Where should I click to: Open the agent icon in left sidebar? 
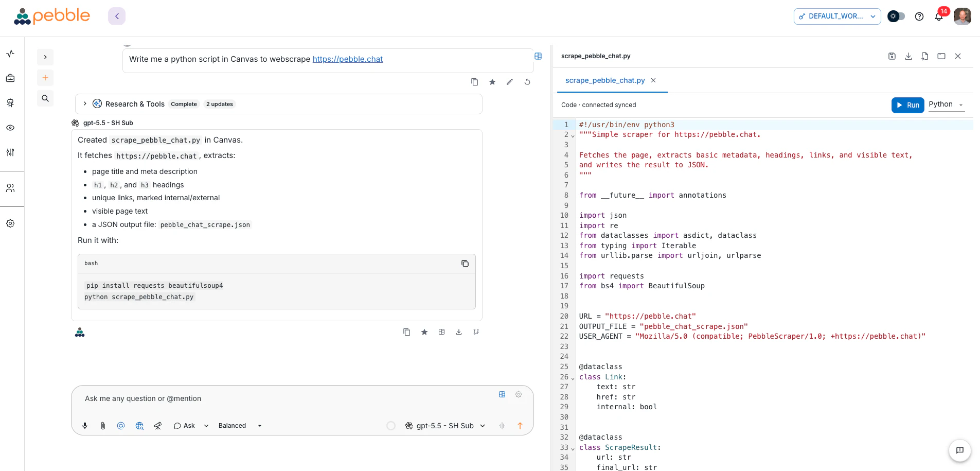(x=10, y=103)
